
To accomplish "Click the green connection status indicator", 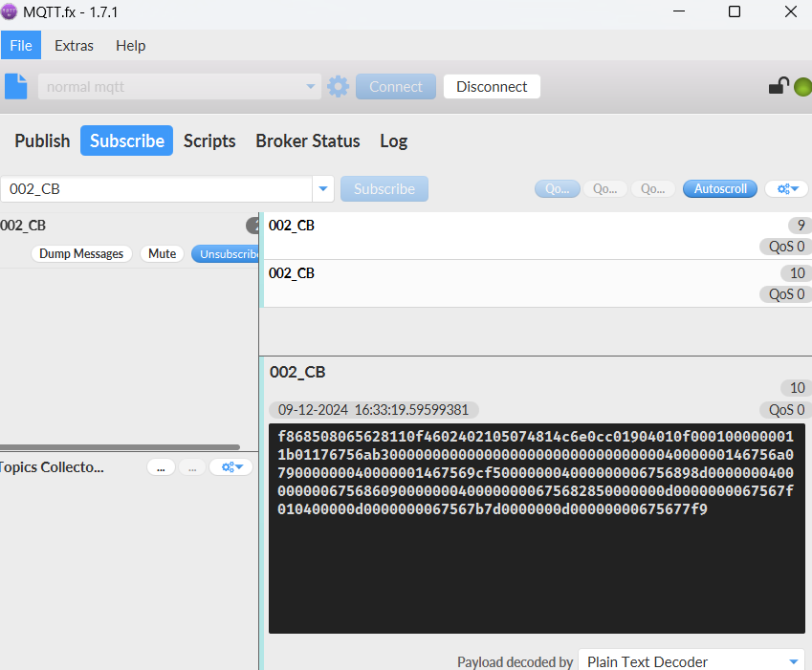I will 803,86.
